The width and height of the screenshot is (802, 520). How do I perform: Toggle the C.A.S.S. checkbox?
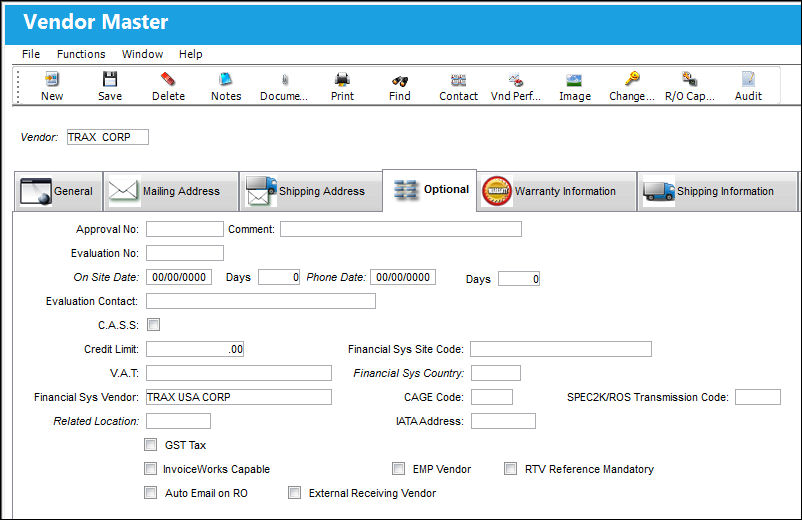[x=153, y=325]
